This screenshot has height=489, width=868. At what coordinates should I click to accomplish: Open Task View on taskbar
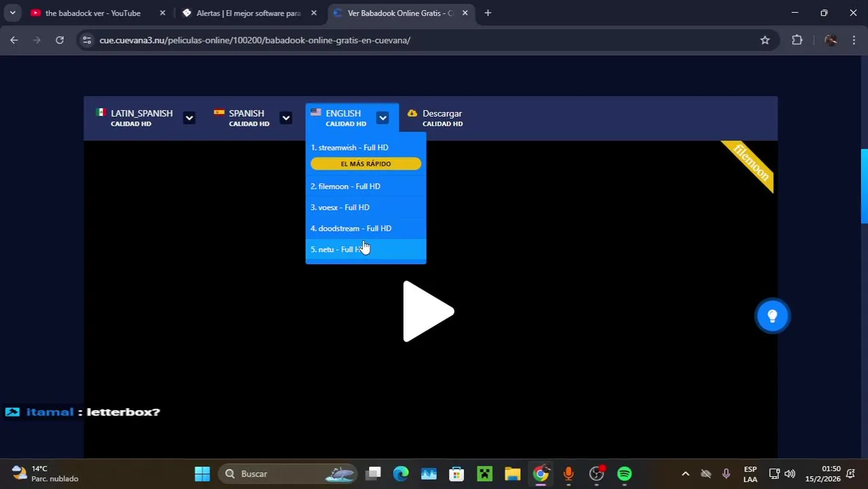tap(374, 473)
